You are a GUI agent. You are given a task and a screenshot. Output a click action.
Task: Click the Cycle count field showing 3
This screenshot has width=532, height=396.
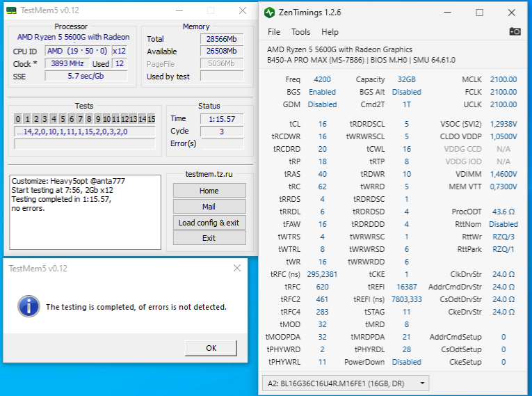coord(222,132)
